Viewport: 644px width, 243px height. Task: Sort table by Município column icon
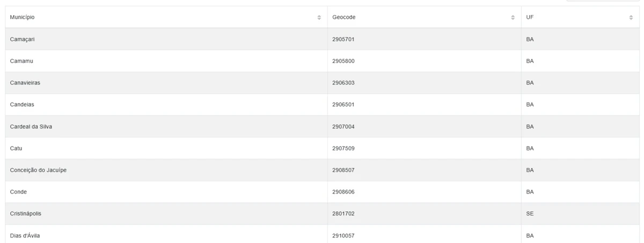[319, 18]
